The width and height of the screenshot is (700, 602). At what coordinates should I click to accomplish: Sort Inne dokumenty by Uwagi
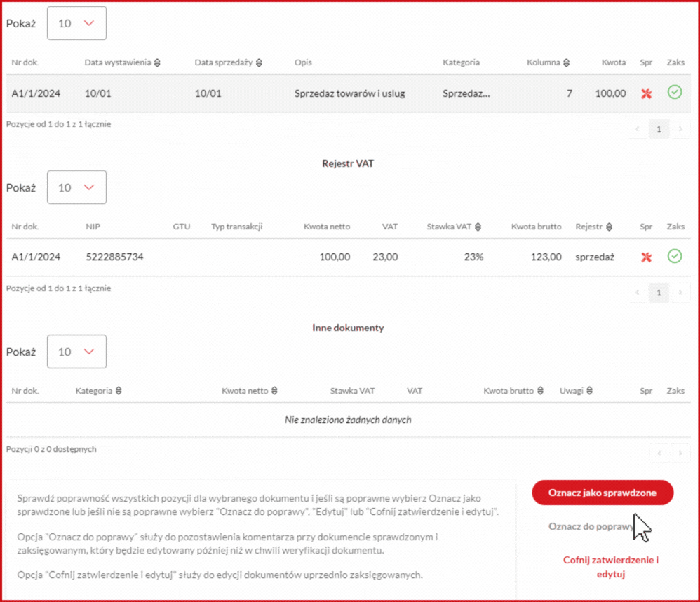pos(576,391)
